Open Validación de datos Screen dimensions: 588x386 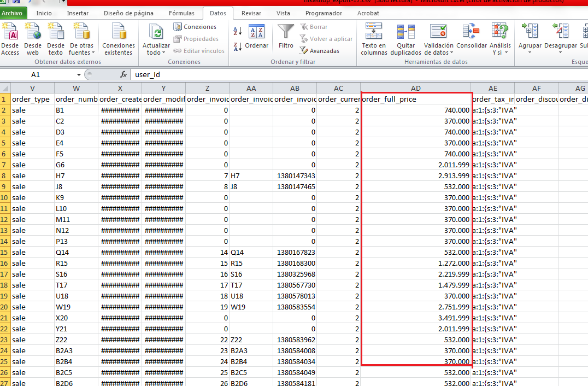[438, 39]
